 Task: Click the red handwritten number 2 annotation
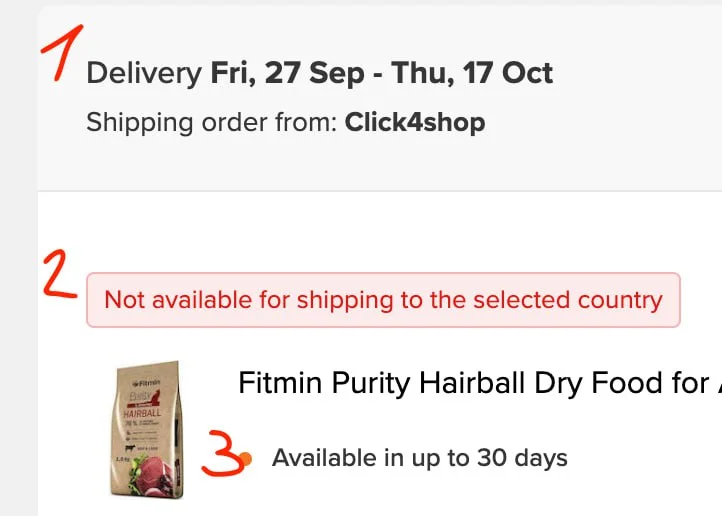61,278
